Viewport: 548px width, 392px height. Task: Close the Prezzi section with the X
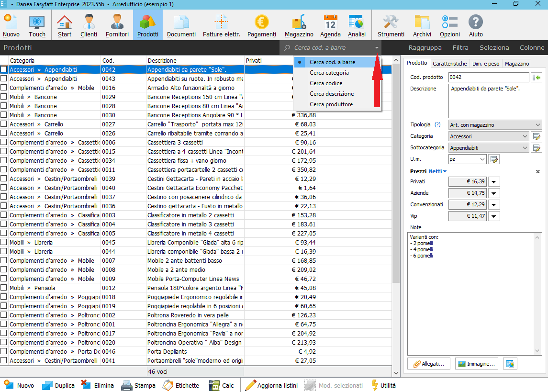tap(538, 171)
